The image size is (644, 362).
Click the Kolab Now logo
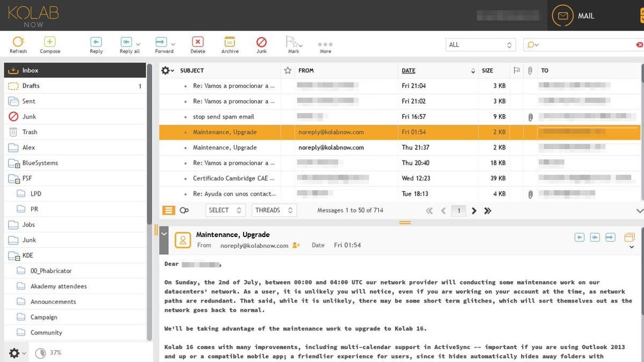click(x=33, y=16)
